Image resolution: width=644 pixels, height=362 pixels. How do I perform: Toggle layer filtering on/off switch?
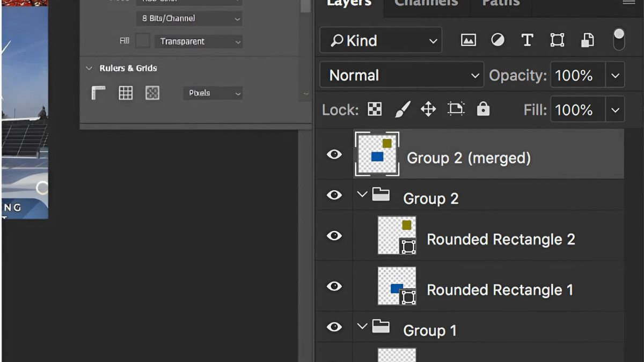[x=619, y=40]
